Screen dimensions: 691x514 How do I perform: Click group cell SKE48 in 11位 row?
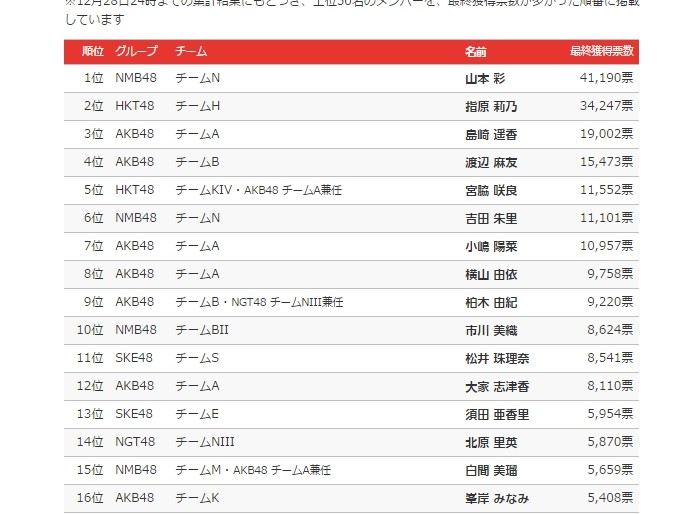pyautogui.click(x=134, y=358)
